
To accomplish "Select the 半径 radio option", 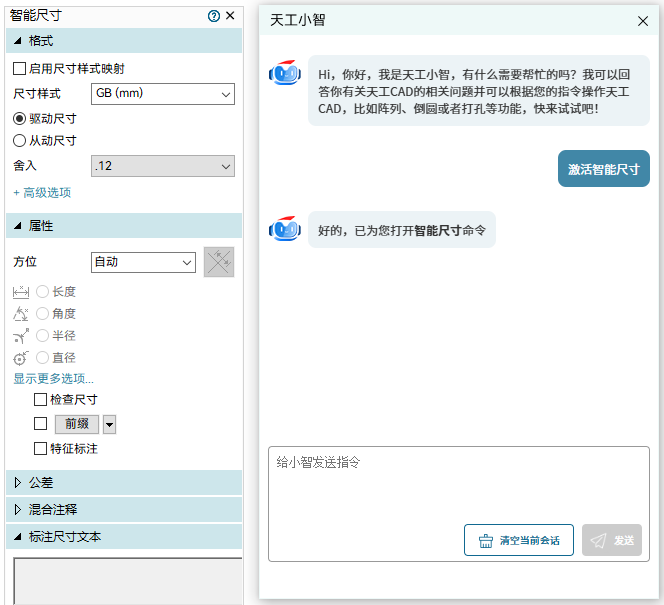I will [x=42, y=336].
